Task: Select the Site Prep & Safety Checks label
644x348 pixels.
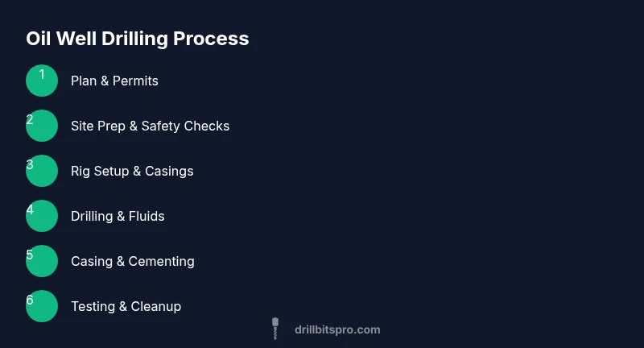Action: tap(150, 126)
